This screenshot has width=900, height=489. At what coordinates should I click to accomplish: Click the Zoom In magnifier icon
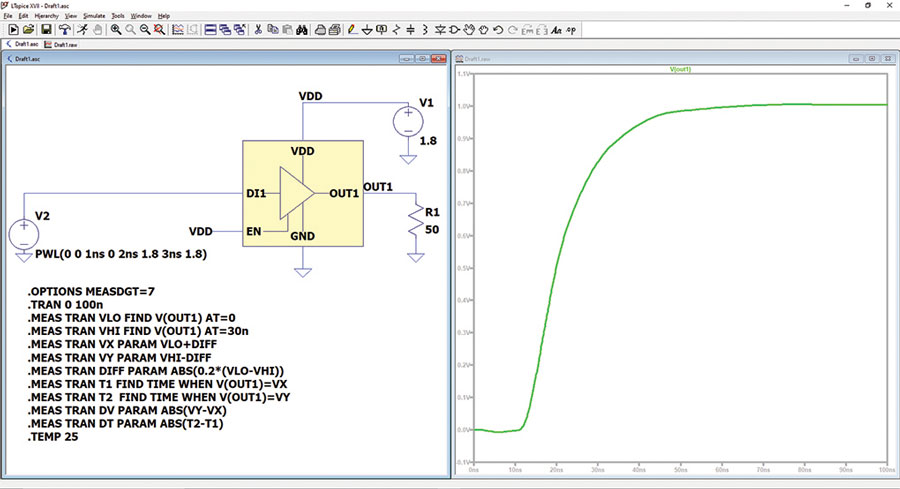click(116, 30)
